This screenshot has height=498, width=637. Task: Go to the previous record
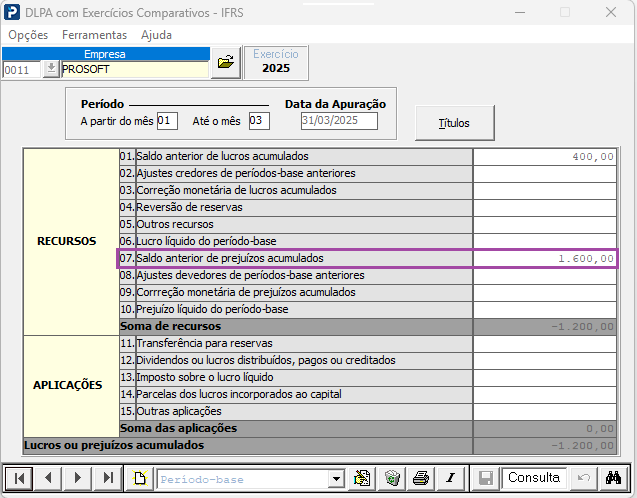(x=48, y=478)
